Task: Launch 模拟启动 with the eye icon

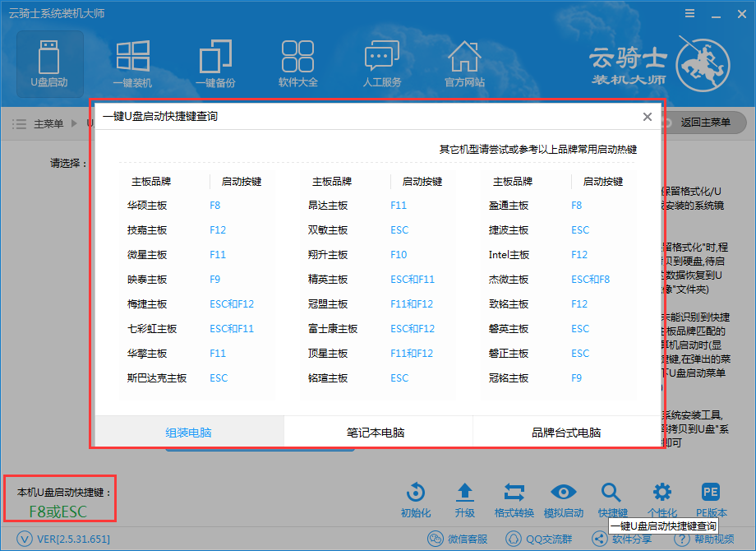Action: [x=563, y=498]
